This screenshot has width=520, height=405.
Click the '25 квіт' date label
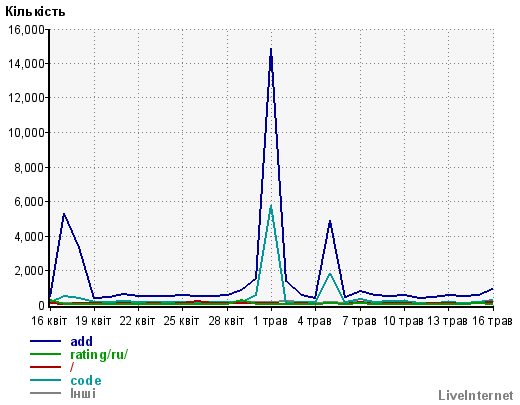point(181,321)
